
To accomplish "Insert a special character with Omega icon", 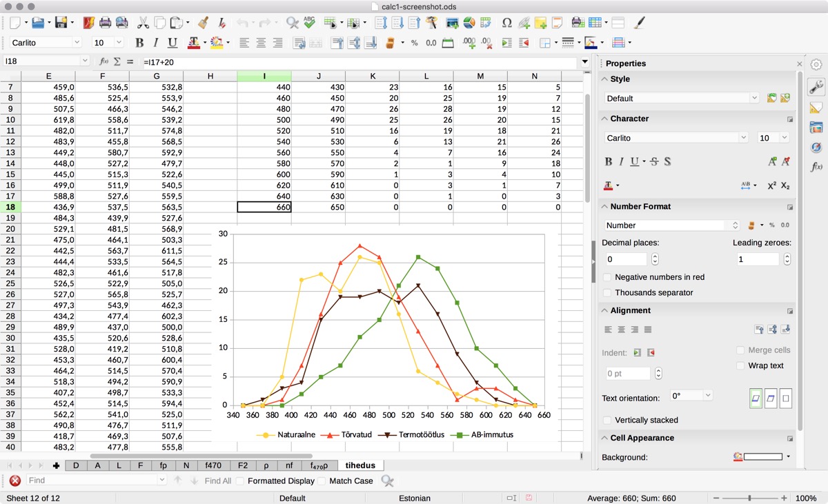I will click(506, 23).
